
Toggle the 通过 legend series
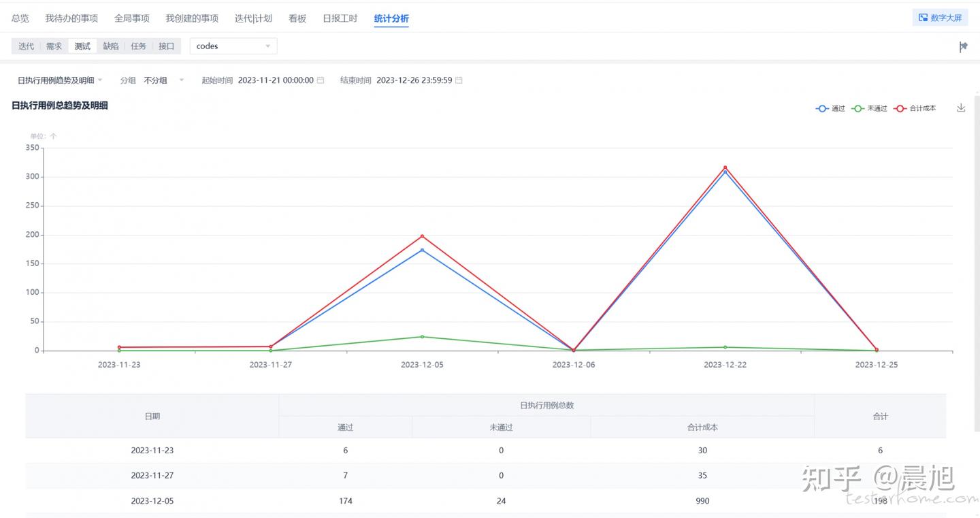tap(830, 108)
